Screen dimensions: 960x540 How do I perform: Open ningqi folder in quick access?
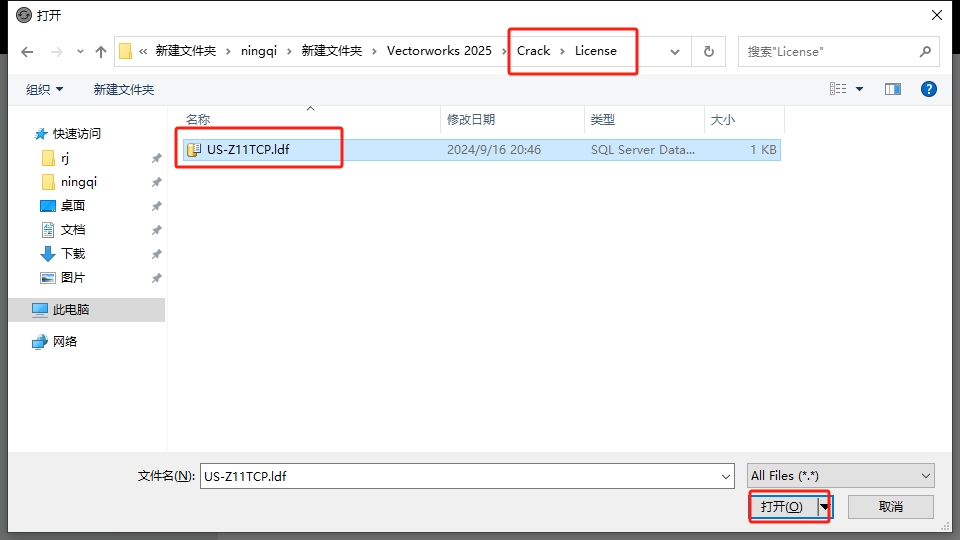[x=69, y=182]
